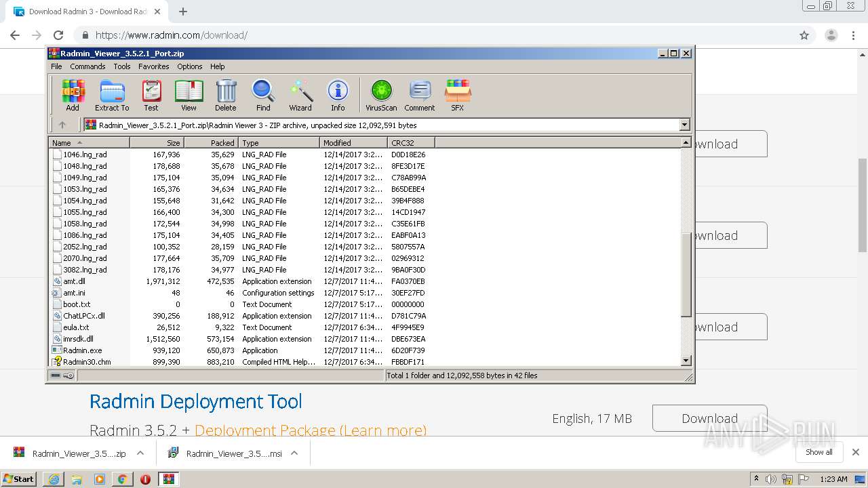Open a new browser tab
Image resolution: width=868 pixels, height=488 pixels.
[183, 12]
